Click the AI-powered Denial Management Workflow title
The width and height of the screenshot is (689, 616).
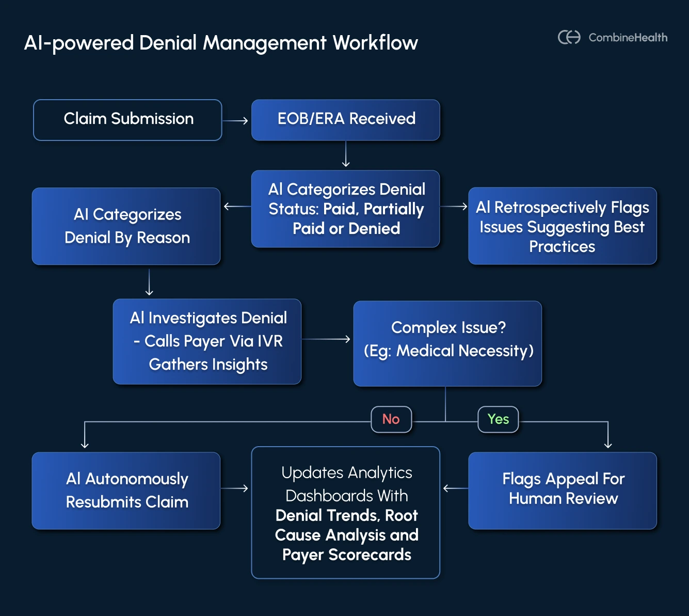tap(221, 43)
